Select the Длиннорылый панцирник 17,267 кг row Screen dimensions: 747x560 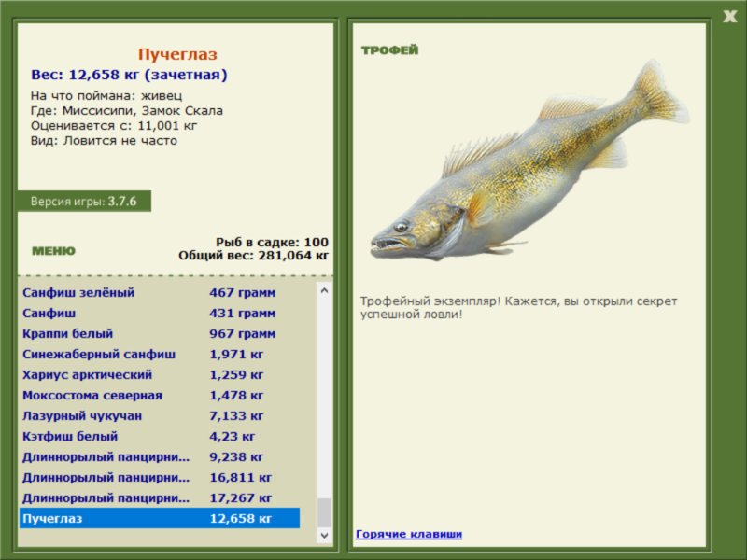pyautogui.click(x=160, y=497)
